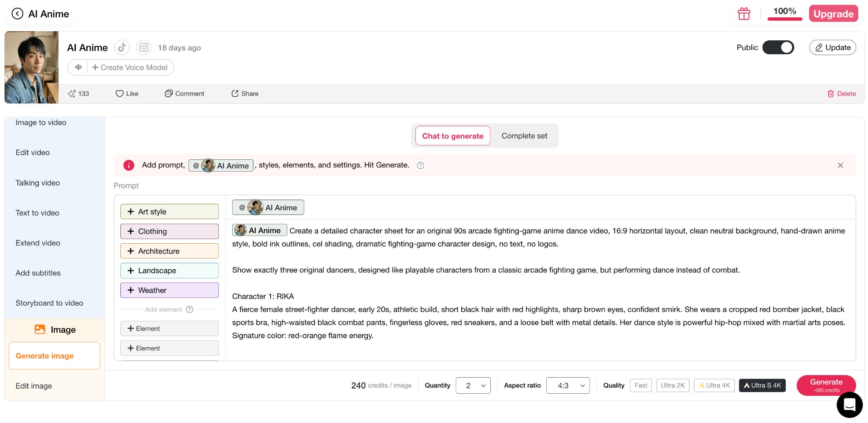Switch to Complete set tab
The height and width of the screenshot is (423, 868).
tap(524, 136)
